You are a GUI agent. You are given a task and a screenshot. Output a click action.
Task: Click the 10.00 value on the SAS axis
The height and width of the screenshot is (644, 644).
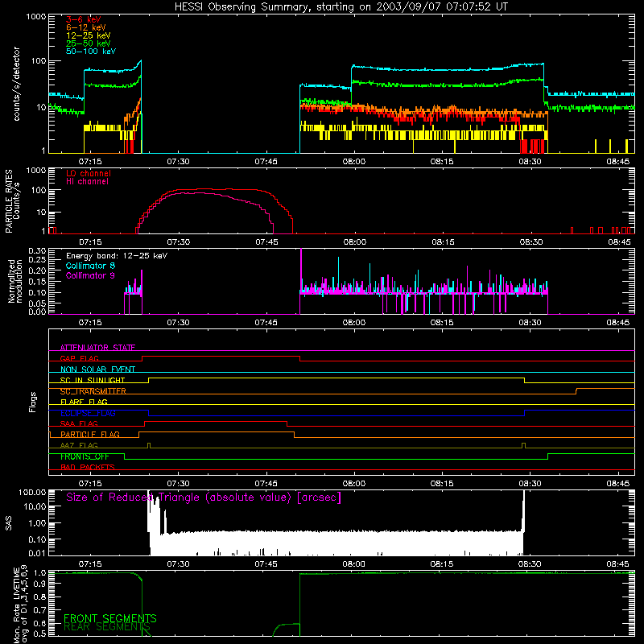35,506
